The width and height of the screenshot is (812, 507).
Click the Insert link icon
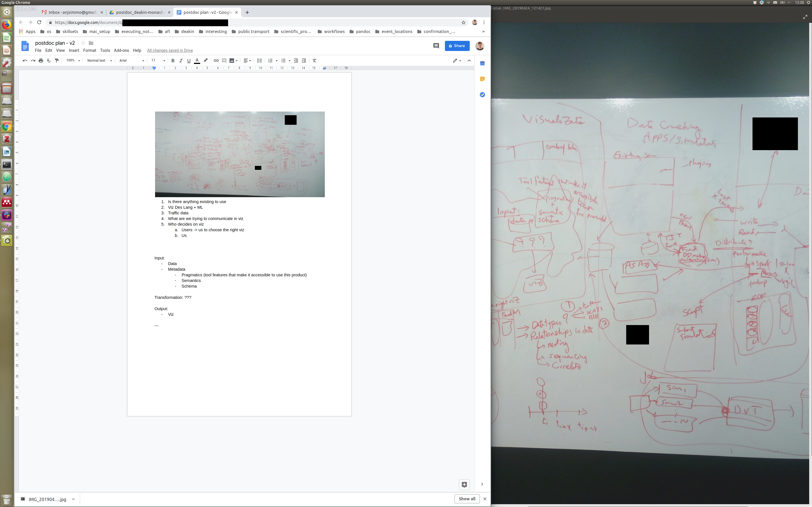pyautogui.click(x=216, y=60)
